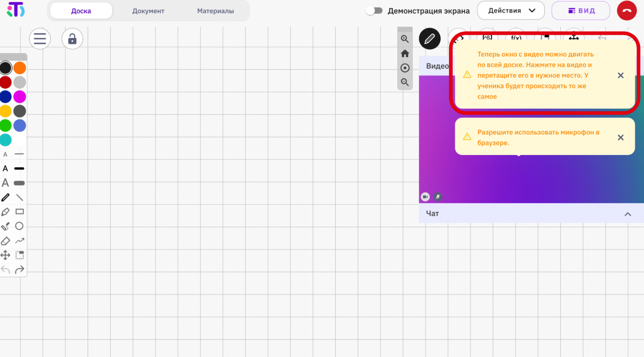
Task: Select the straight line tool
Action: tap(20, 197)
